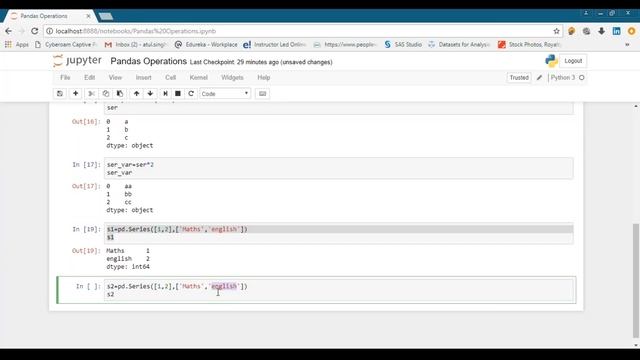This screenshot has width=640, height=360.
Task: Open the Kernel menu
Action: [198, 78]
